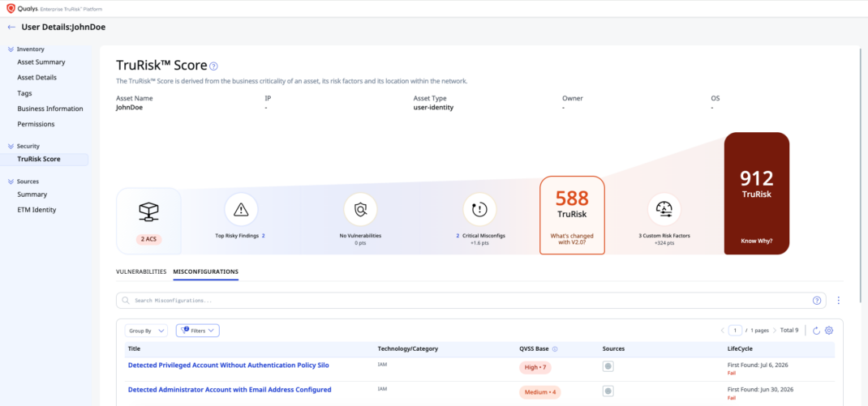Click the No Vulnerabilities shield icon
Image resolution: width=868 pixels, height=406 pixels.
(360, 209)
